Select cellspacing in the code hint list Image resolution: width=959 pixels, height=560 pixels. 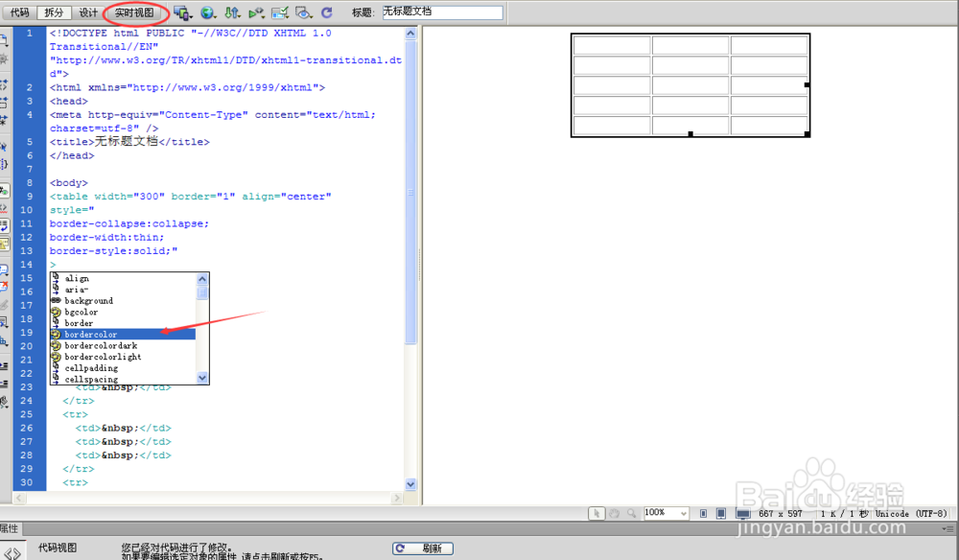[x=123, y=379]
